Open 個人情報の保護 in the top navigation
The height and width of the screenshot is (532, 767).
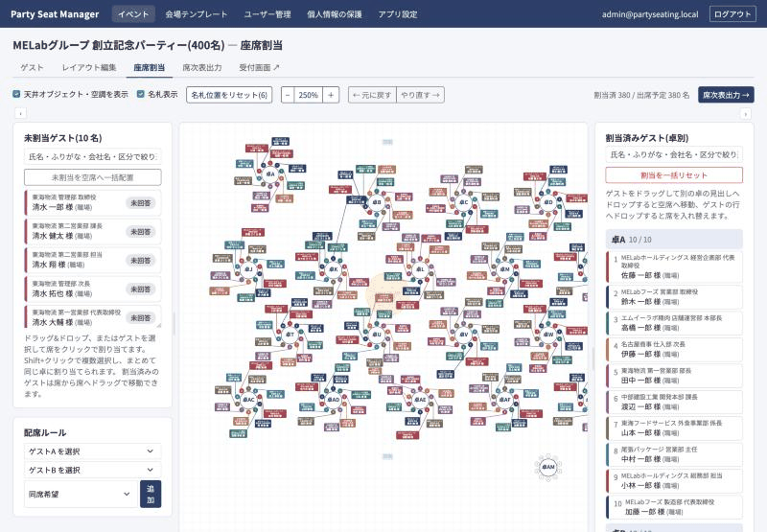(335, 14)
